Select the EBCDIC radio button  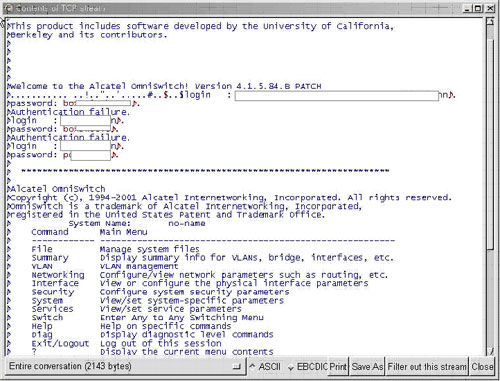click(308, 367)
